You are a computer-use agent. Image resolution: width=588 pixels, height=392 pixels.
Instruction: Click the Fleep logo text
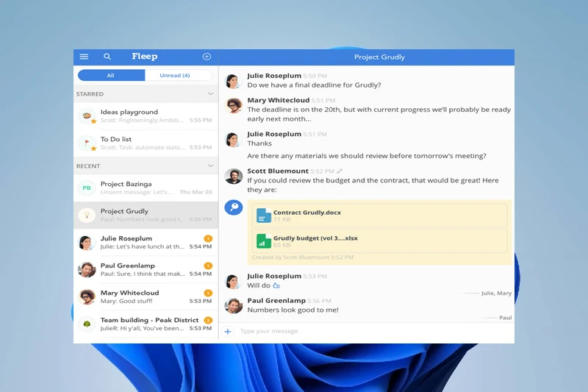coord(145,57)
